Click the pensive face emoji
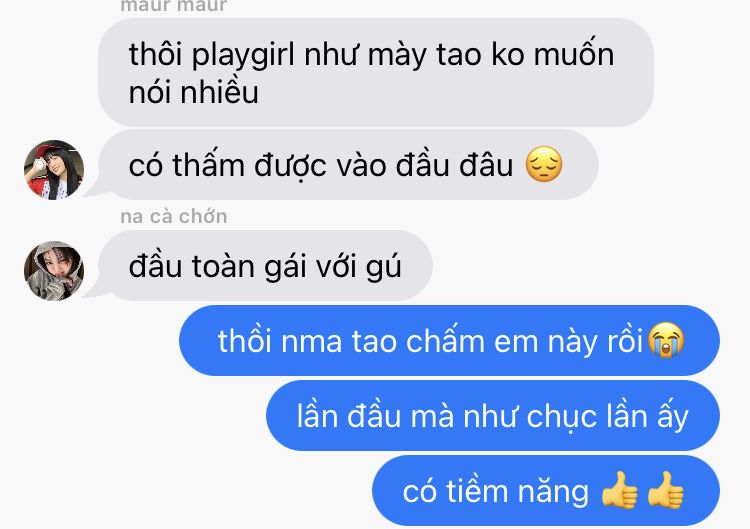 (x=544, y=165)
